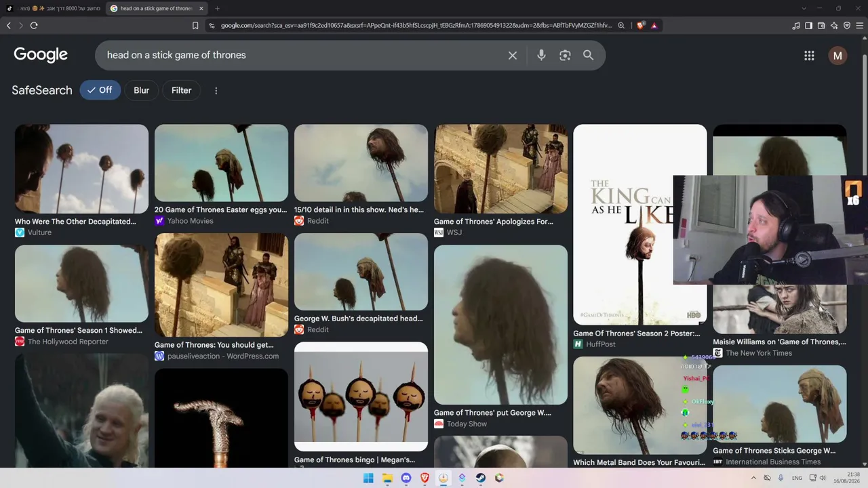Open 'Game of Thrones' Season 1 Showed' result

(79, 331)
